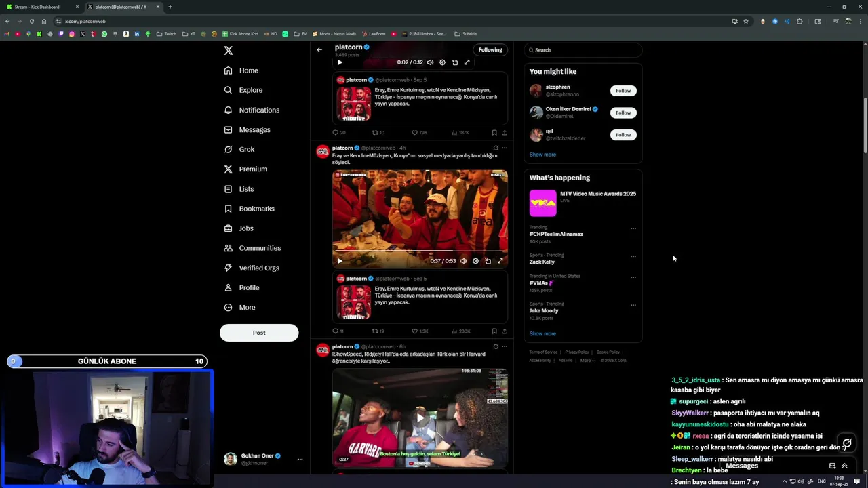Open Gokhan Oner account options menu
This screenshot has width=868, height=488.
(300, 459)
